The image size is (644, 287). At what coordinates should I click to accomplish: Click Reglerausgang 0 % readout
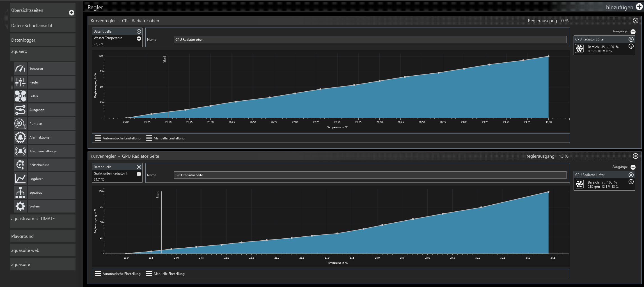tap(548, 21)
